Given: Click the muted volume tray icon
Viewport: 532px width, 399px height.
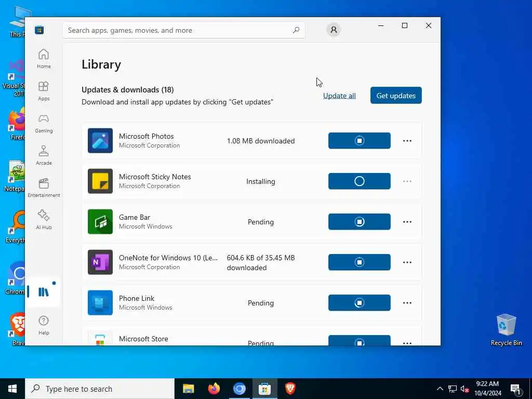Looking at the screenshot, I should coord(464,389).
